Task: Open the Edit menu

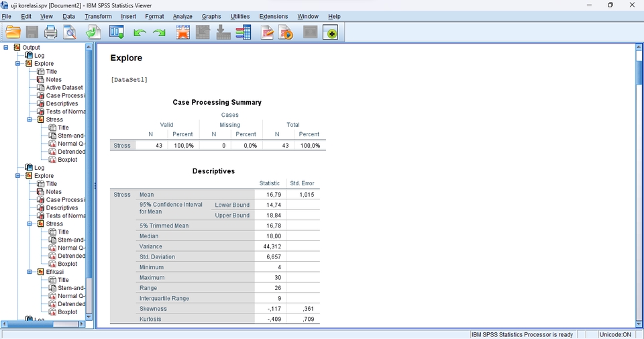Action: coord(26,16)
